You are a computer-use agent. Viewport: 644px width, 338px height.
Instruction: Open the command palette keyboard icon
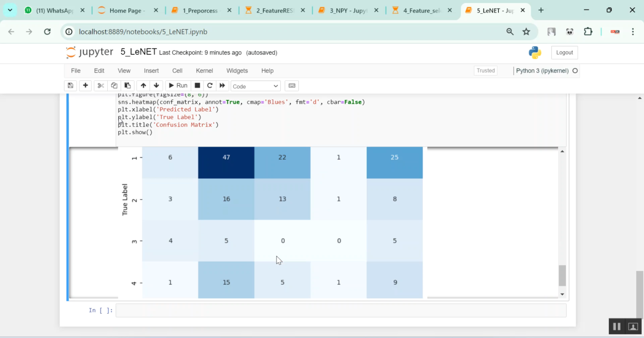pos(292,86)
